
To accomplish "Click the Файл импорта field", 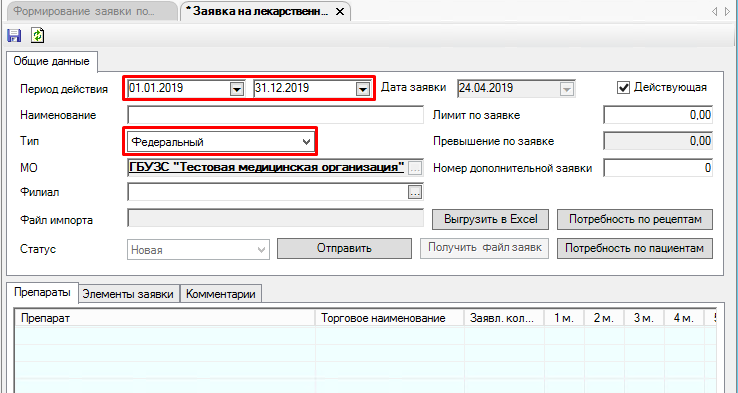I will tap(276, 219).
